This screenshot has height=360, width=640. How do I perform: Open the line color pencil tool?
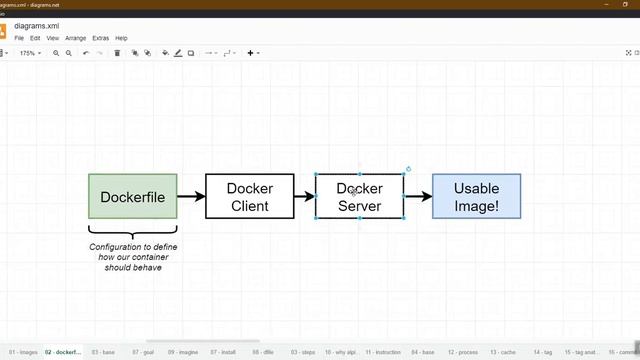click(x=178, y=53)
